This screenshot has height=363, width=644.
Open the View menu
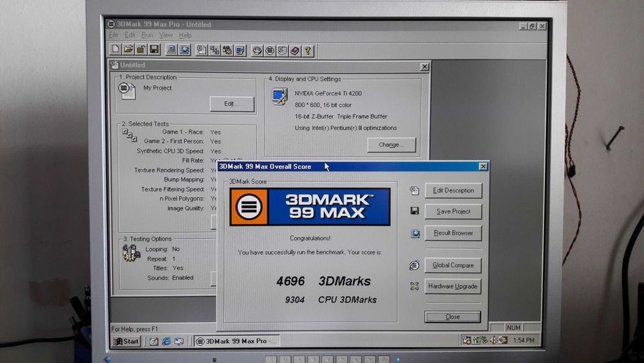(166, 35)
